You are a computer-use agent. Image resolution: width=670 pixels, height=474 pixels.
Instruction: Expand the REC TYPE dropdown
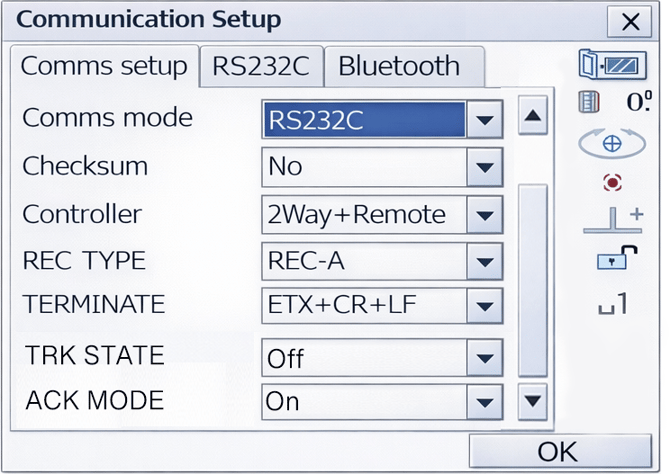pos(485,262)
